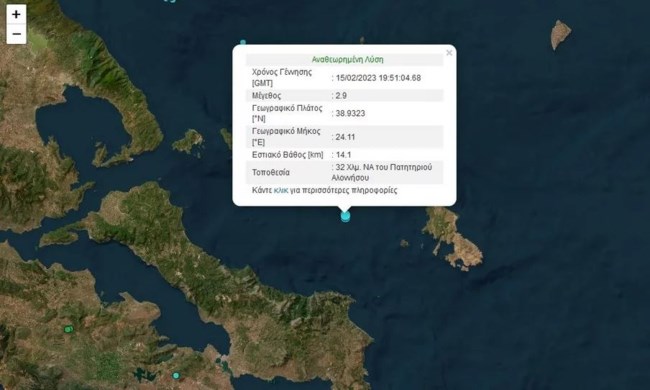Open the 'κλικ' link for more information
The image size is (650, 390).
281,190
